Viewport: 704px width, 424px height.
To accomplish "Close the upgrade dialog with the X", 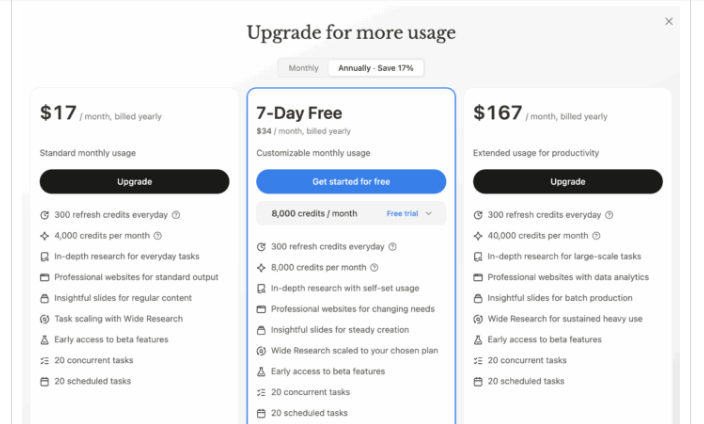I will point(669,21).
